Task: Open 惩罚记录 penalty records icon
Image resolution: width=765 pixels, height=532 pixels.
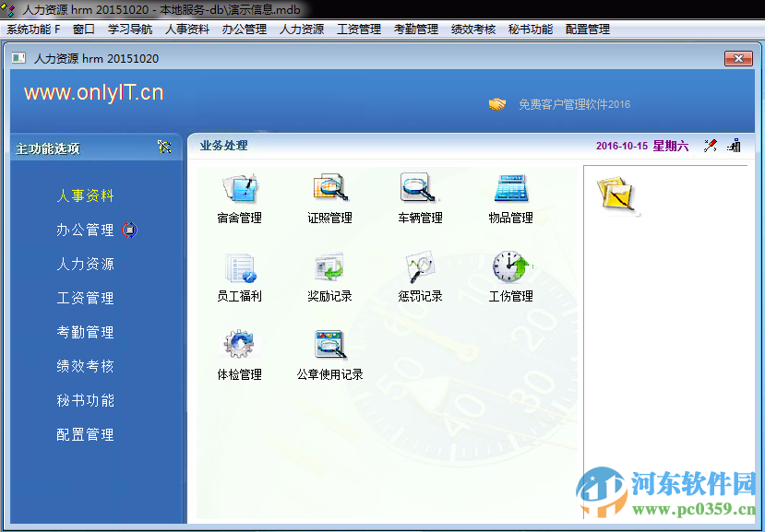Action: pos(420,267)
